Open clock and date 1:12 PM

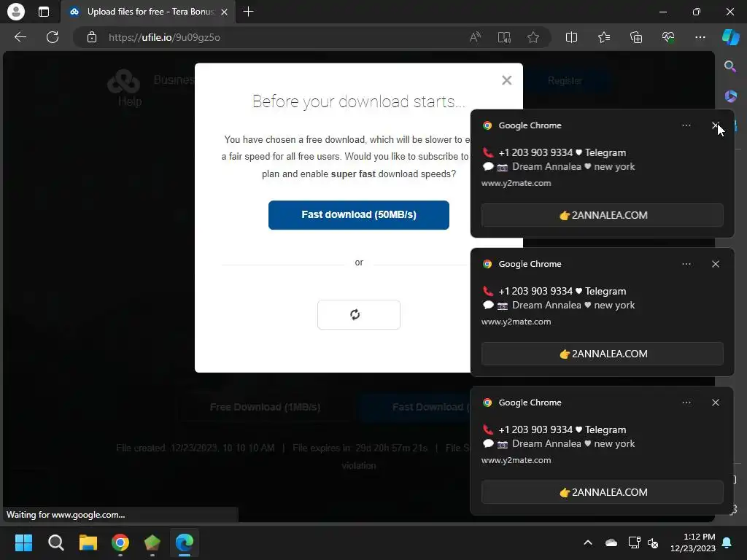click(x=693, y=542)
